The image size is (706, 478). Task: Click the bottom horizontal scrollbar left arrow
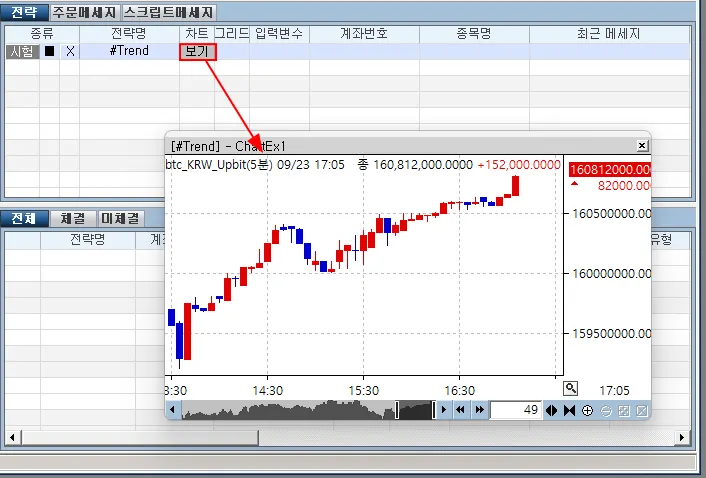[x=13, y=437]
